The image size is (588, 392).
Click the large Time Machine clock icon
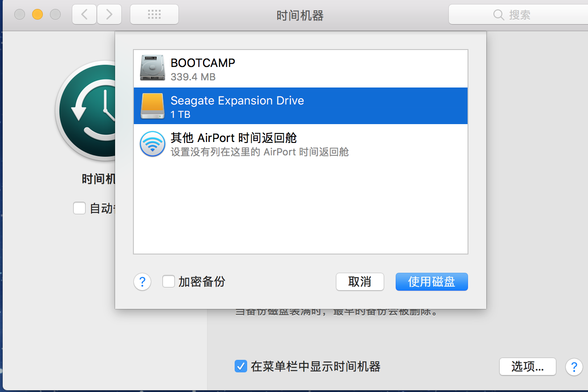[85, 111]
